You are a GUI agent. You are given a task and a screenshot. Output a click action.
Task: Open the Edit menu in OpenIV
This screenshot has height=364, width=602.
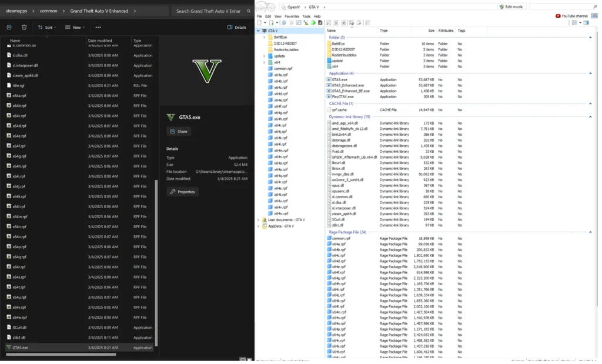(x=268, y=16)
